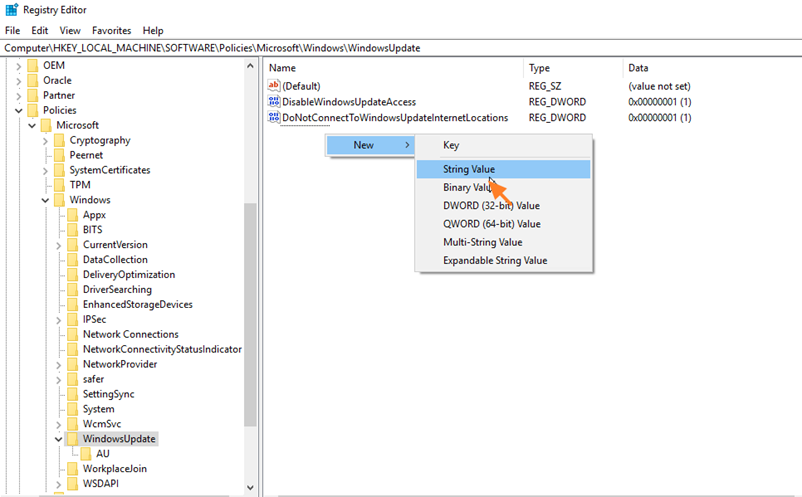Expand the NetworkProvider key
This screenshot has width=802, height=497.
coord(58,365)
